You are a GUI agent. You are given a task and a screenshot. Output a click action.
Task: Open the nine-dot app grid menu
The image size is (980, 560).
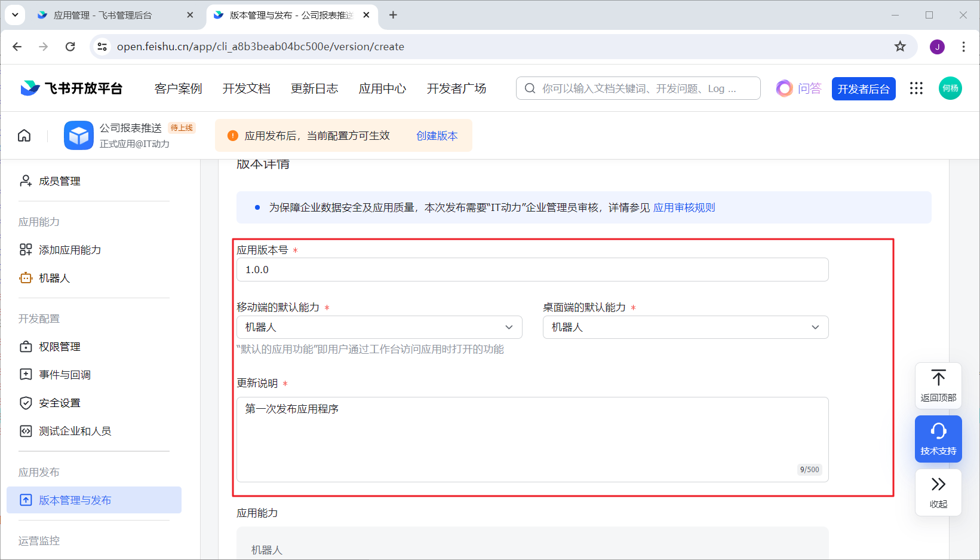point(916,88)
